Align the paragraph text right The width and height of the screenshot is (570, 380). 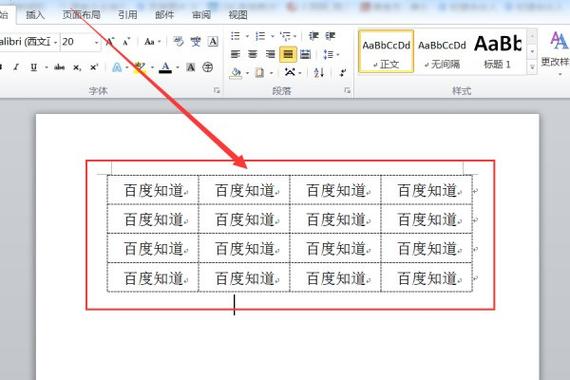270,55
